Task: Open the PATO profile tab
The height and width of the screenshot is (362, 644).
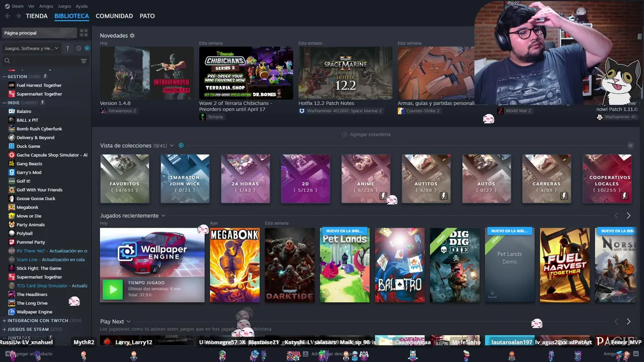Action: point(147,16)
